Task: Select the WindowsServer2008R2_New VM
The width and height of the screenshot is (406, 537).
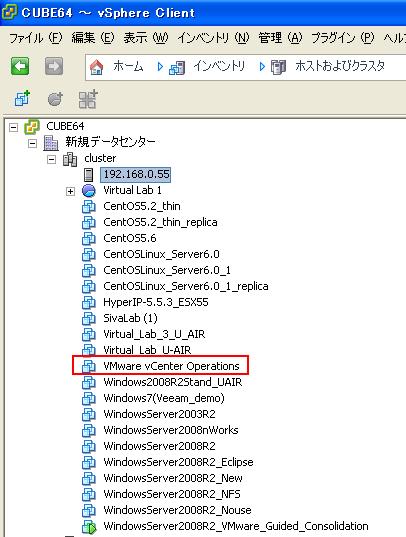Action: [173, 478]
